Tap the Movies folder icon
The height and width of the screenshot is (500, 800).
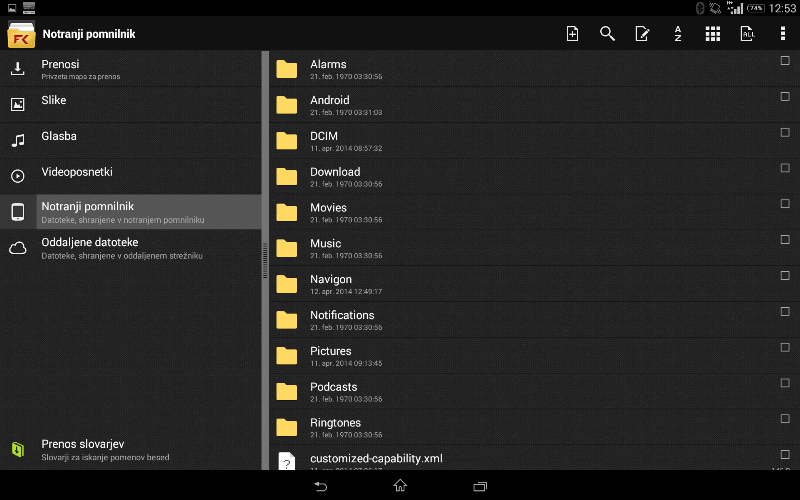click(x=287, y=212)
